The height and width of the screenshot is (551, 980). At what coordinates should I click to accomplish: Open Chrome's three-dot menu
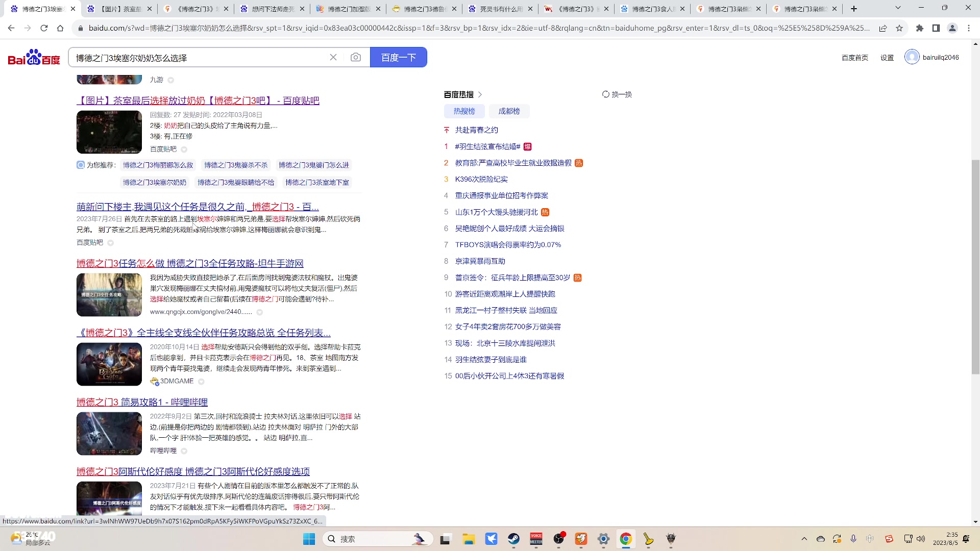pyautogui.click(x=969, y=28)
